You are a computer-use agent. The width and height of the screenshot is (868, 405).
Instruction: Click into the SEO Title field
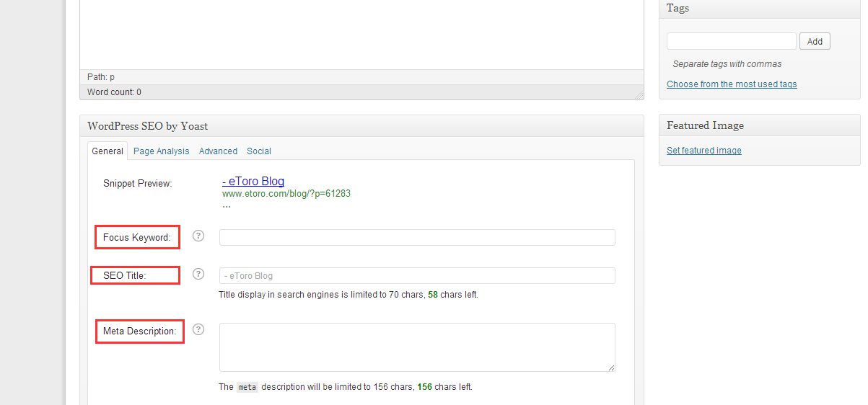point(417,275)
